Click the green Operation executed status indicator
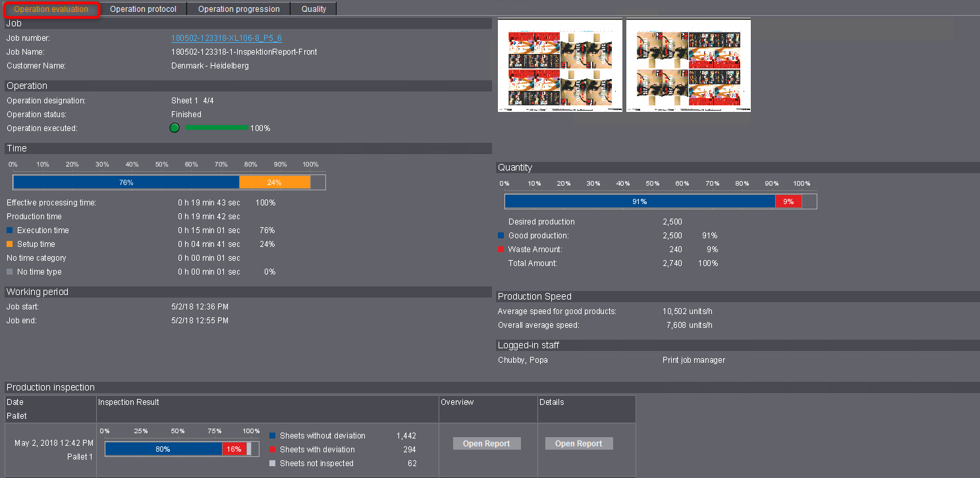 tap(174, 128)
